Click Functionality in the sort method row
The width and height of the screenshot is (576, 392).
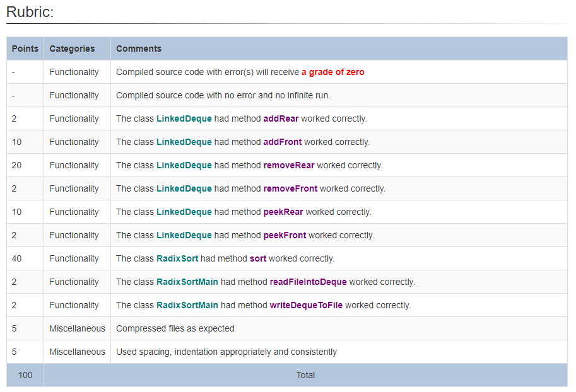coord(74,258)
